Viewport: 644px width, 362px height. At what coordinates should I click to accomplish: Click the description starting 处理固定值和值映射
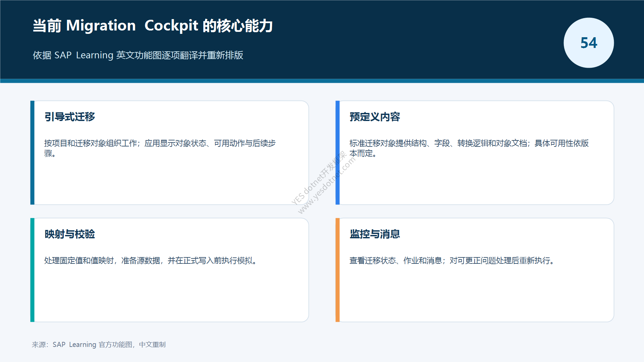(x=151, y=260)
